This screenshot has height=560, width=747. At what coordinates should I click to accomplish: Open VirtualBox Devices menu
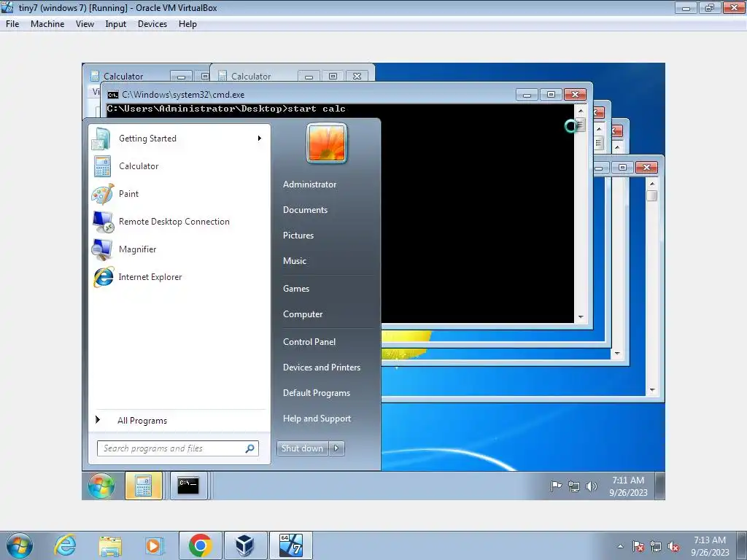(x=152, y=24)
